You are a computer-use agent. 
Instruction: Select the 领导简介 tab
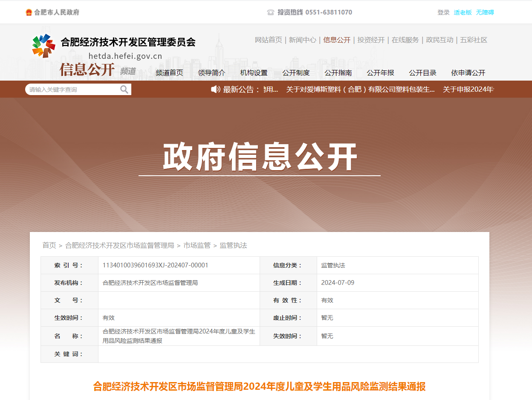click(211, 72)
